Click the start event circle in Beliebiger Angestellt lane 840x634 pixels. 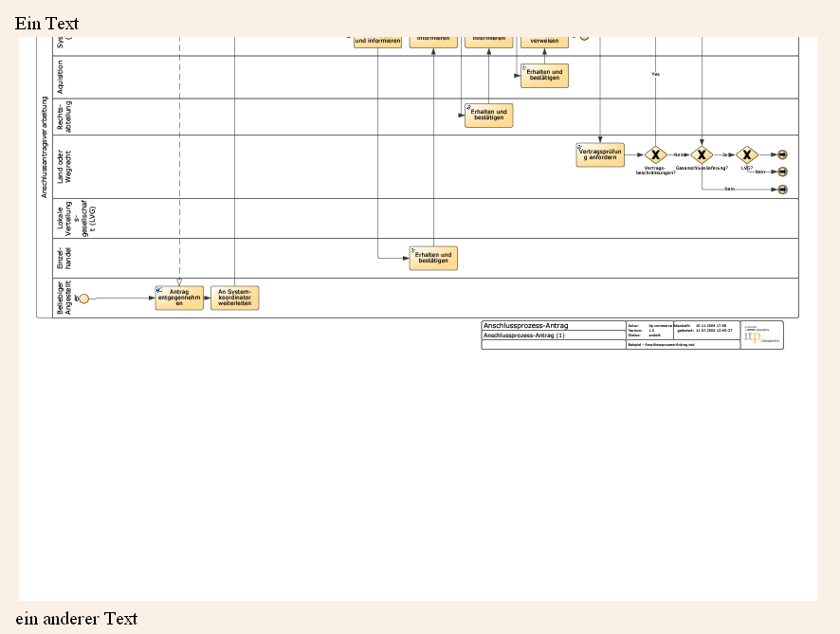coord(83,299)
